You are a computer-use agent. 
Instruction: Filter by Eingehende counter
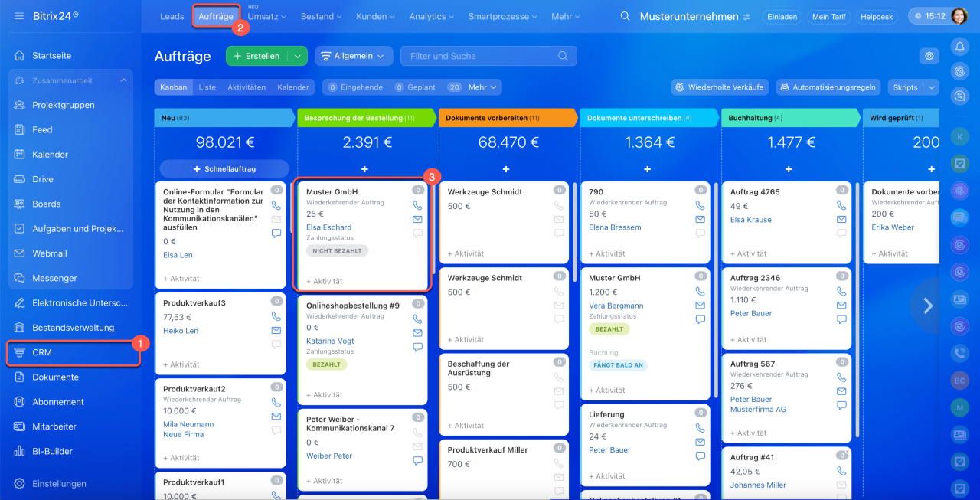pos(356,87)
